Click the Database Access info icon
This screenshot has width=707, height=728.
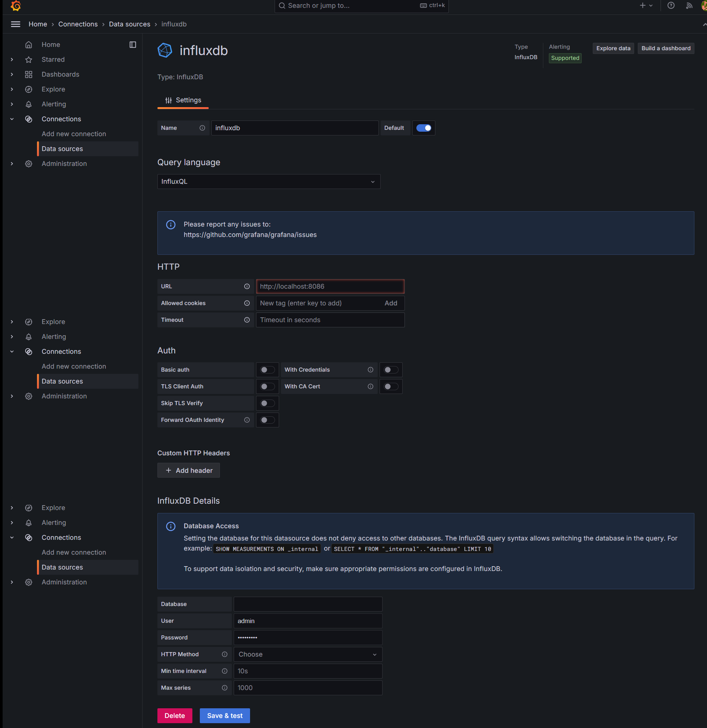coord(171,526)
